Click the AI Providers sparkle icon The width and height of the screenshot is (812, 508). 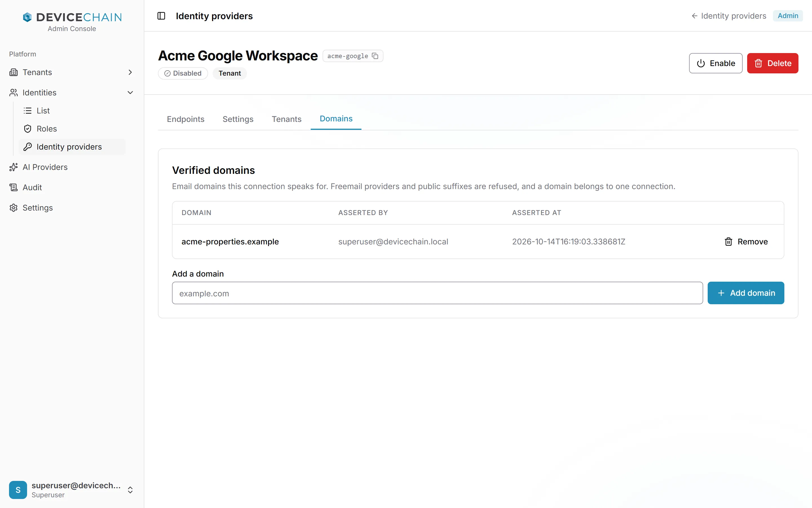[14, 167]
